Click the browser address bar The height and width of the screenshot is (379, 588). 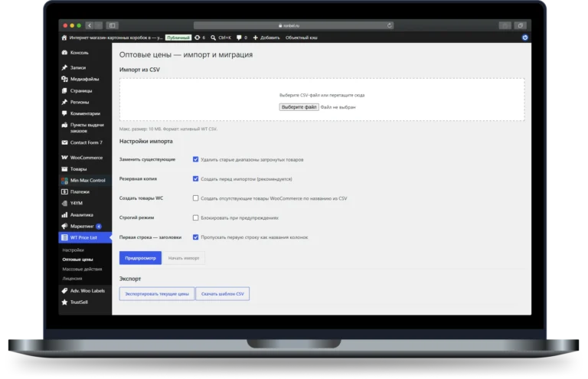(294, 25)
